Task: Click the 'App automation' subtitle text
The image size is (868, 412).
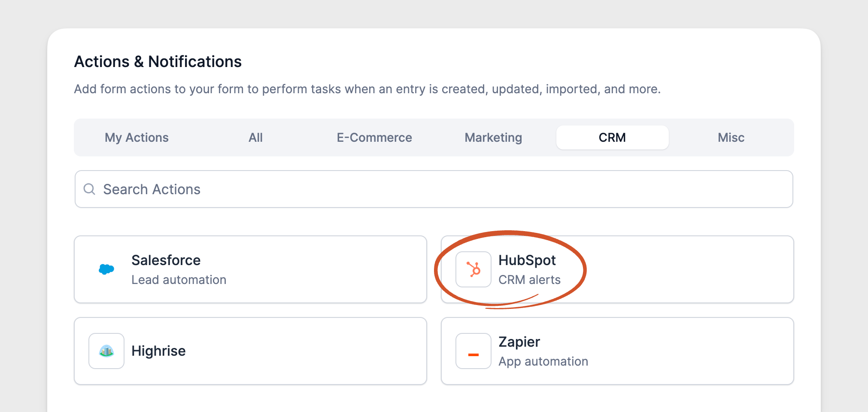Action: pos(543,362)
